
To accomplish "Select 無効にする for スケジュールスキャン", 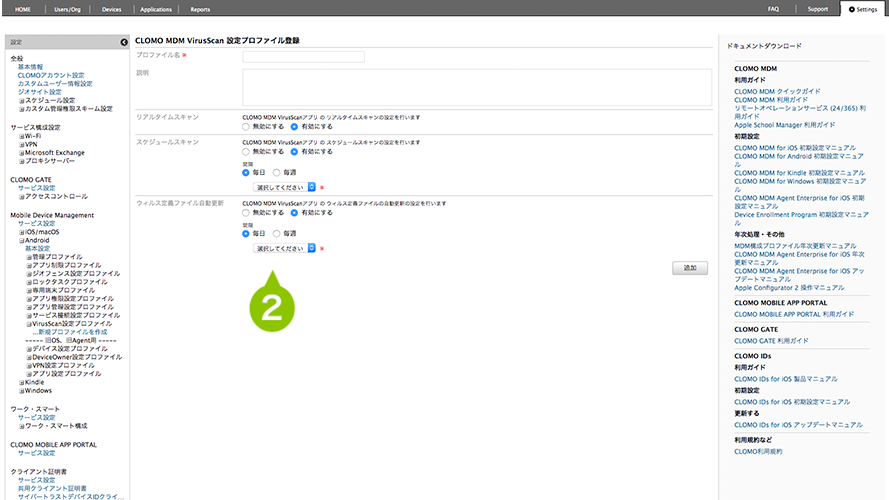I will click(x=245, y=152).
